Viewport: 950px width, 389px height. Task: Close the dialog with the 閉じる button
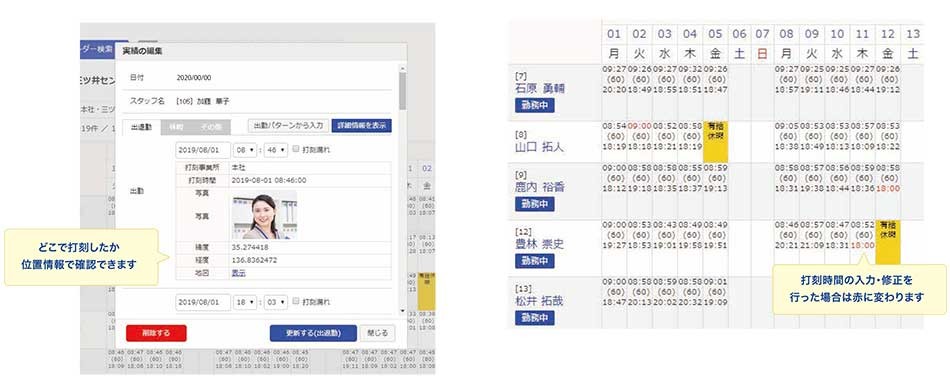(377, 333)
